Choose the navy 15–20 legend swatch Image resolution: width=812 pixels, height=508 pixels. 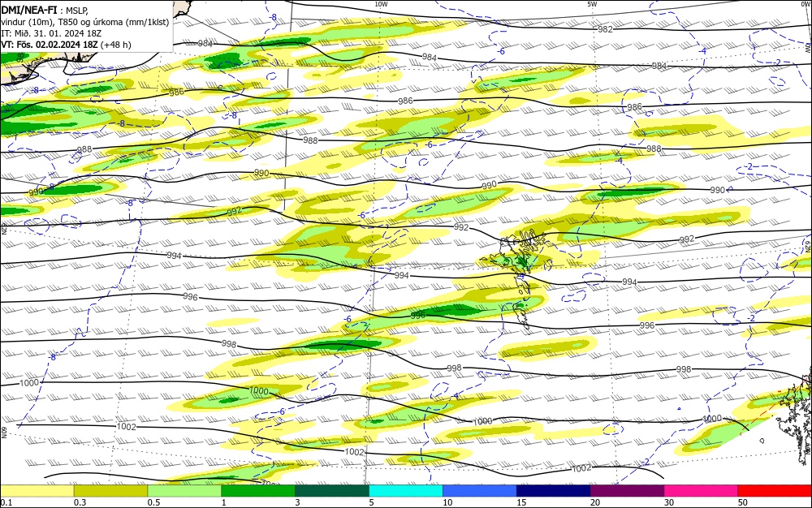(554, 491)
